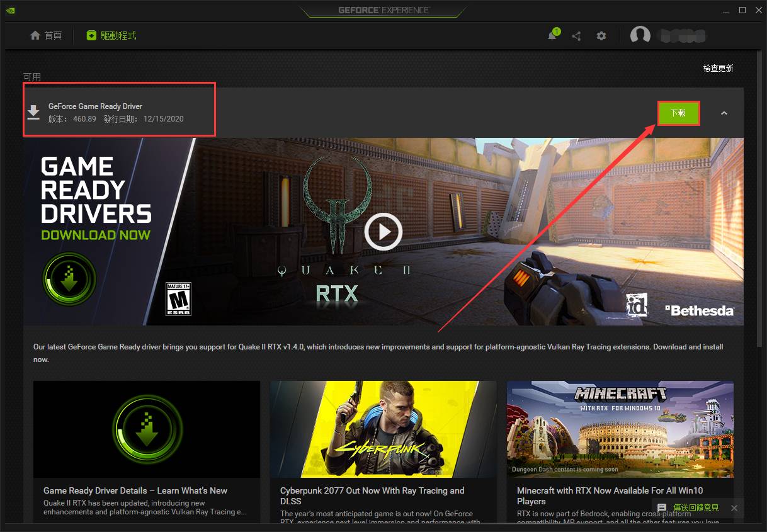Screen dimensions: 767x532
Task: Click 傳送回饋意見 send feedback link
Action: pyautogui.click(x=696, y=507)
